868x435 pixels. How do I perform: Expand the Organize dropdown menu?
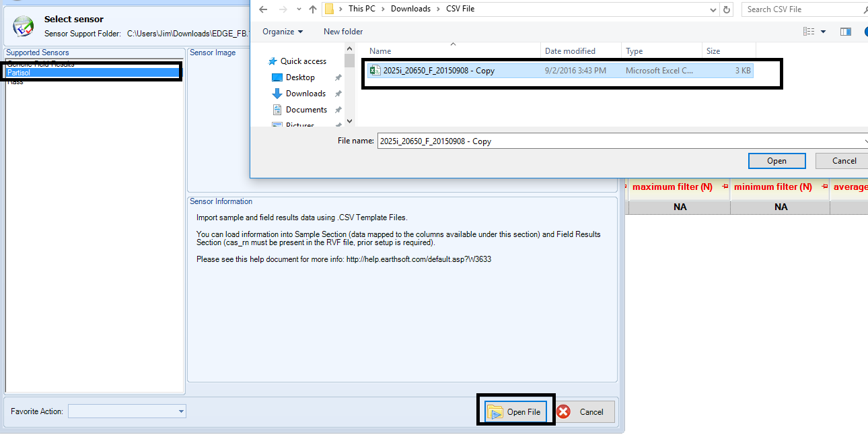(x=283, y=32)
